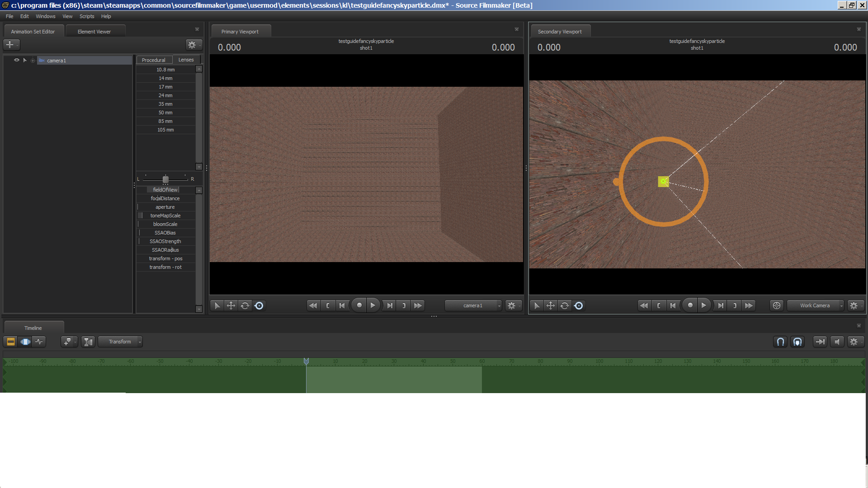Click the Record button in primary viewport
The width and height of the screenshot is (868, 488).
point(359,305)
